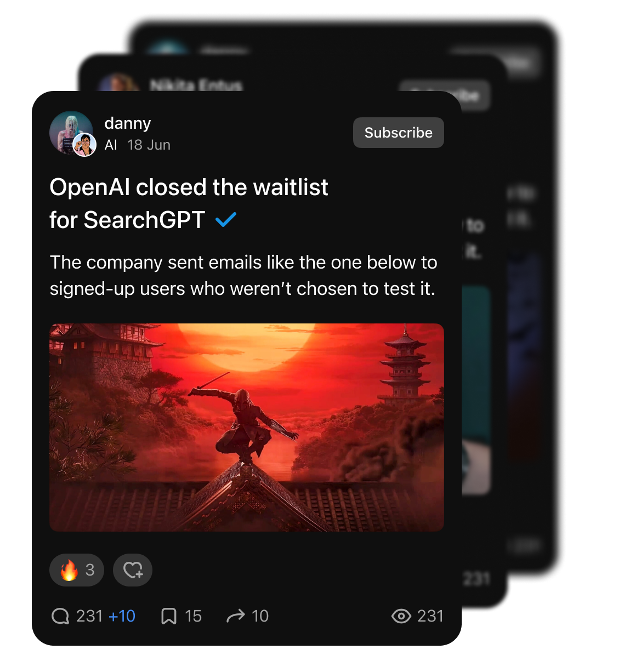
Task: Click the 18 Jun post date
Action: pos(149,145)
